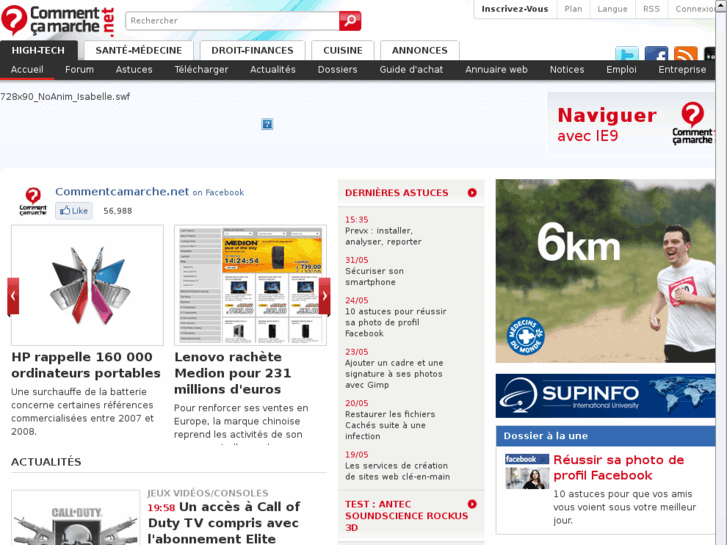Open the Call of Duty TV Elite article

[224, 523]
